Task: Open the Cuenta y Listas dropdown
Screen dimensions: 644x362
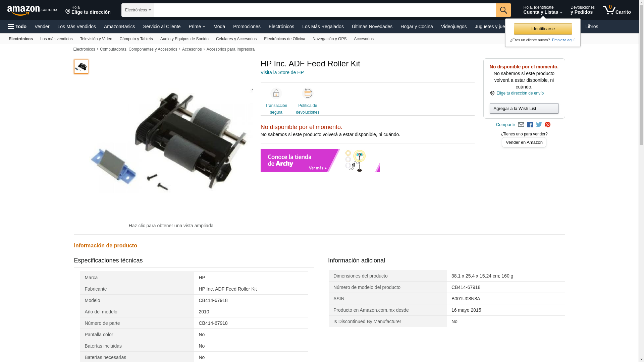Action: [543, 10]
